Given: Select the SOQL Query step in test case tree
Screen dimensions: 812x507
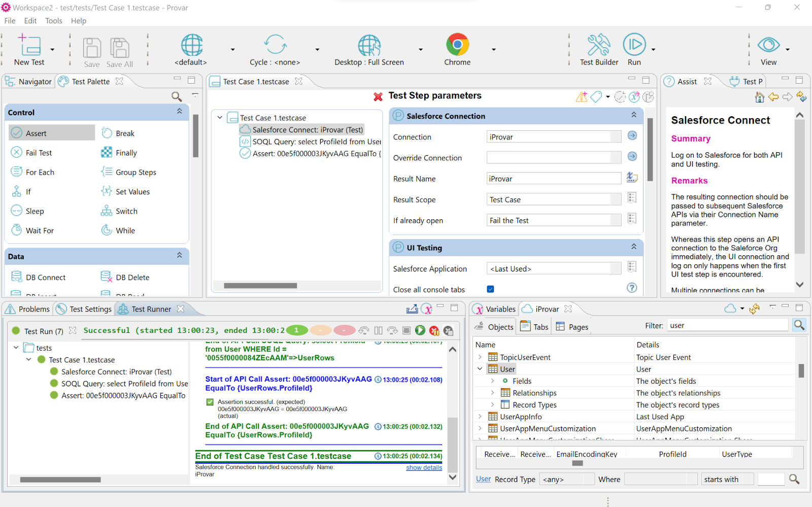Looking at the screenshot, I should coord(311,142).
